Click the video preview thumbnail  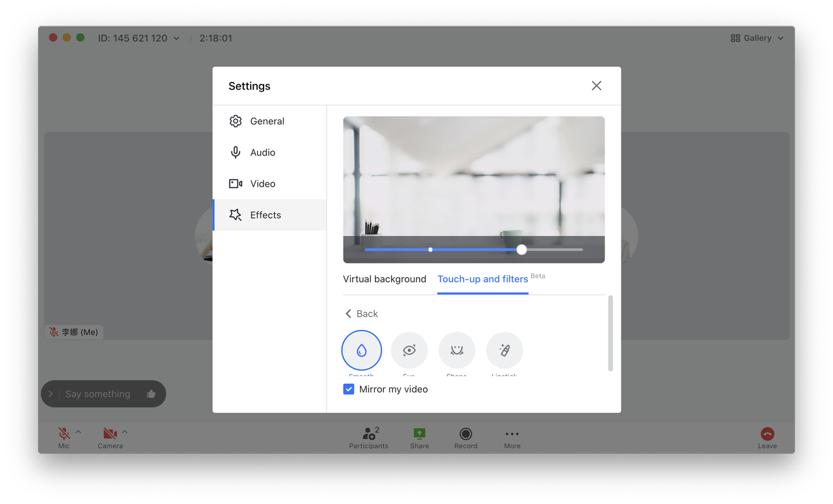coord(474,189)
